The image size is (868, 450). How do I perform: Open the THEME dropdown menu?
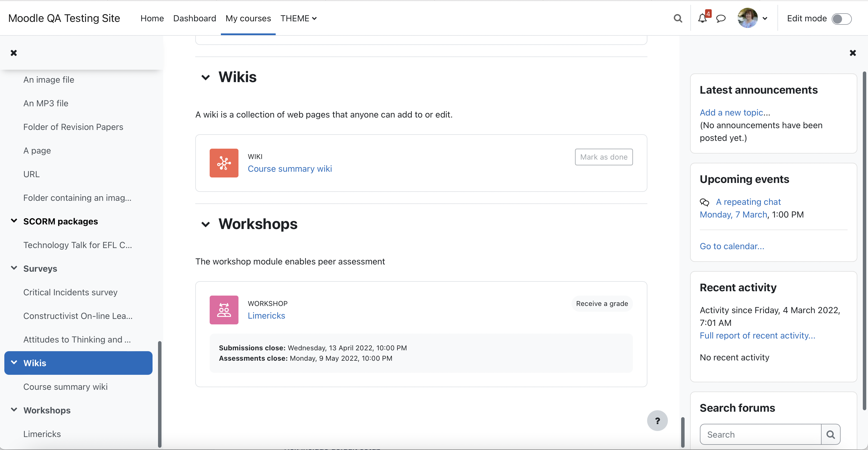tap(298, 18)
